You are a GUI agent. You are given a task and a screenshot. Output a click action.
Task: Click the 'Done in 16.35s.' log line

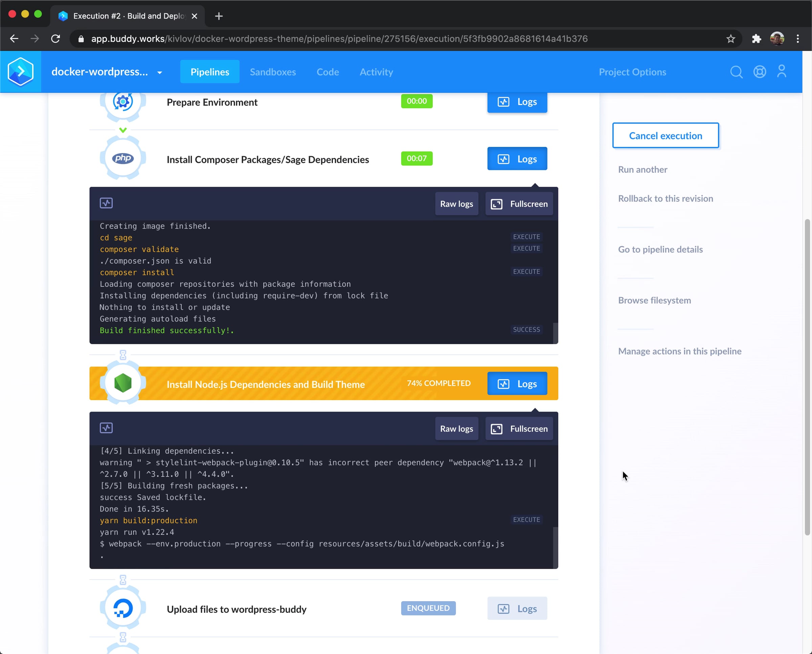[134, 509]
